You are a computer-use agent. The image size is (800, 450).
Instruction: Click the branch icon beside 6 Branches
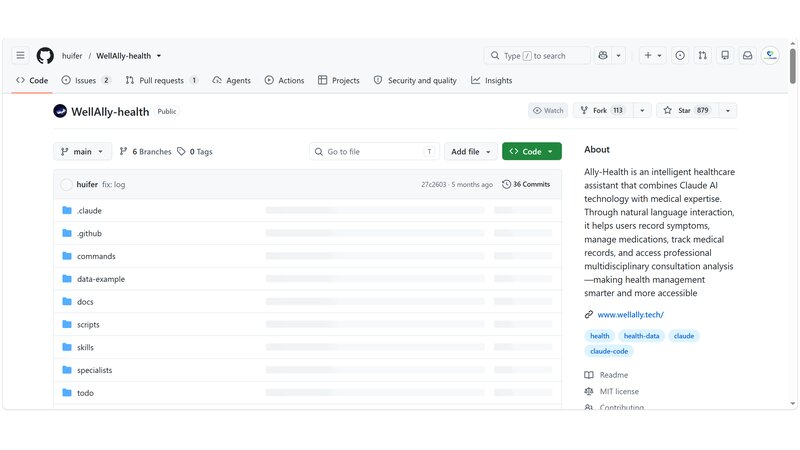[123, 152]
